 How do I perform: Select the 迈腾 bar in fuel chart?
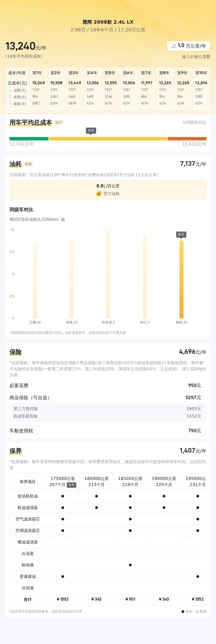tap(35, 282)
